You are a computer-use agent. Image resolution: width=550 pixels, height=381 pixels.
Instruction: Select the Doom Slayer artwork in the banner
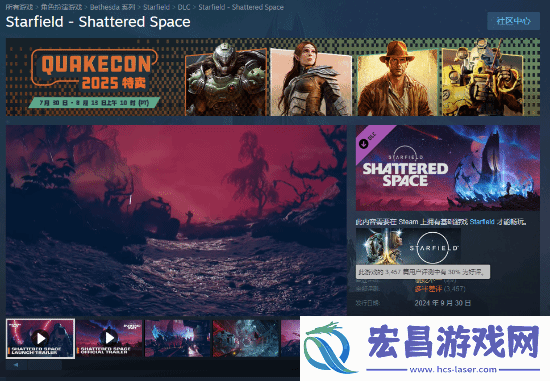tap(225, 79)
